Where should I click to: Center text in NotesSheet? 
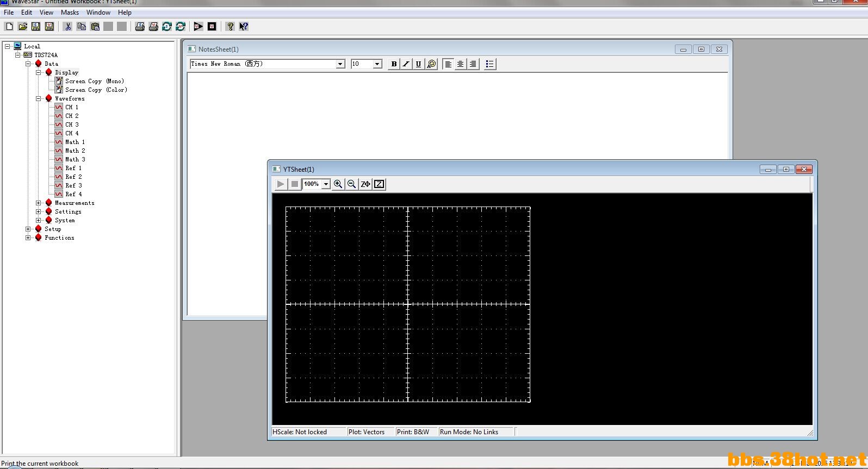pyautogui.click(x=461, y=64)
